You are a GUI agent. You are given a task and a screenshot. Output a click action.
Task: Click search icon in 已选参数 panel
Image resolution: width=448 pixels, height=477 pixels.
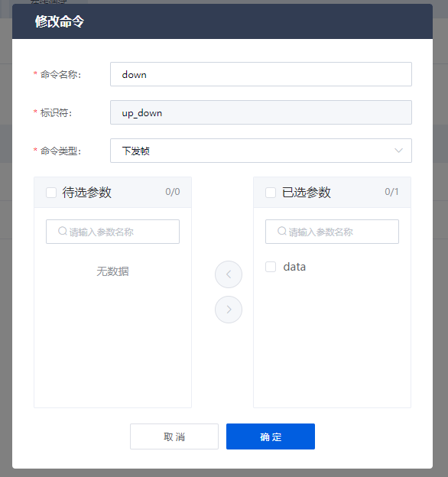point(282,231)
